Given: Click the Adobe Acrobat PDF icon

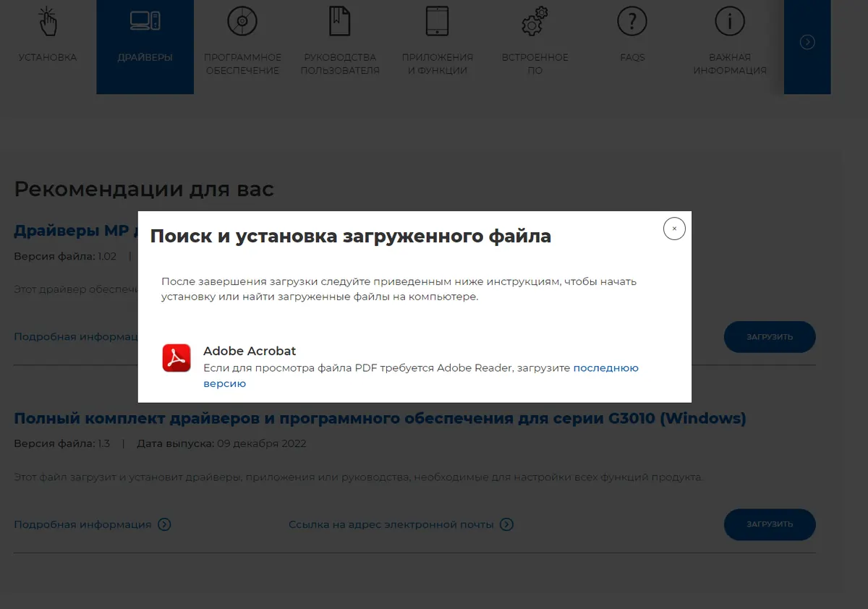Looking at the screenshot, I should coord(176,358).
